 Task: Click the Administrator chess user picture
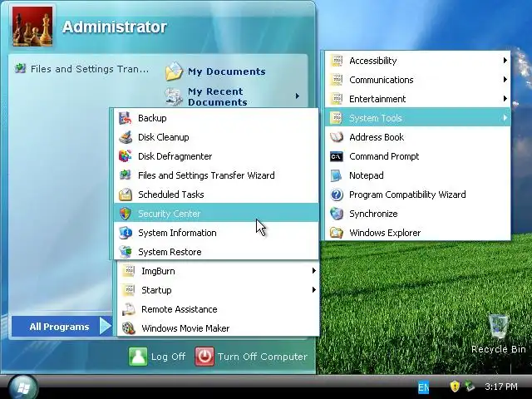coord(32,26)
